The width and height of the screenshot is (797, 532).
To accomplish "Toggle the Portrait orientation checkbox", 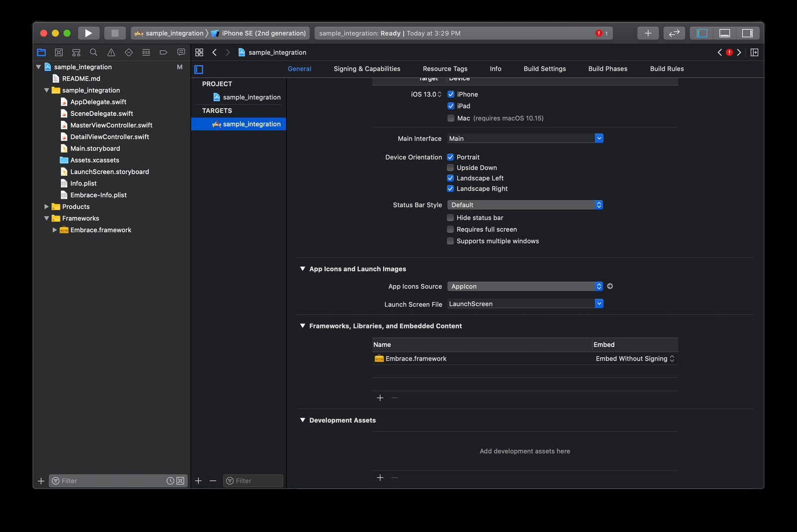I will click(450, 157).
